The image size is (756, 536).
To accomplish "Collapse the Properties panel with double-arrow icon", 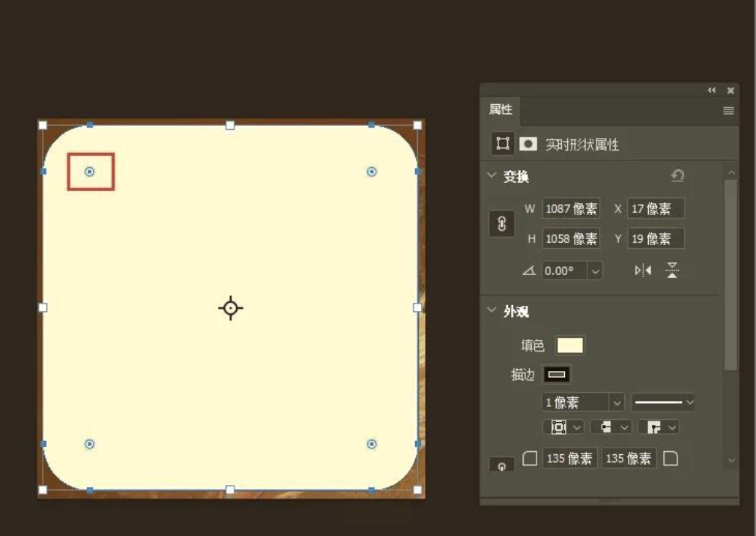I will [712, 90].
